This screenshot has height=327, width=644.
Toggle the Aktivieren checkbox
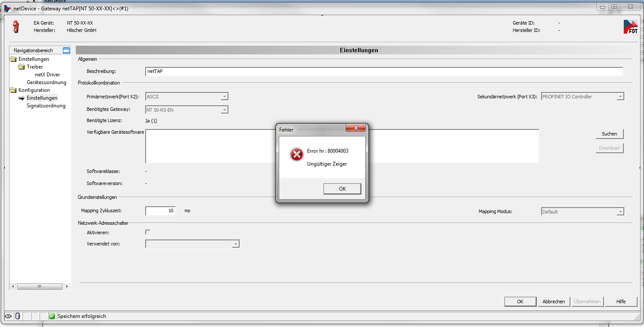(148, 232)
